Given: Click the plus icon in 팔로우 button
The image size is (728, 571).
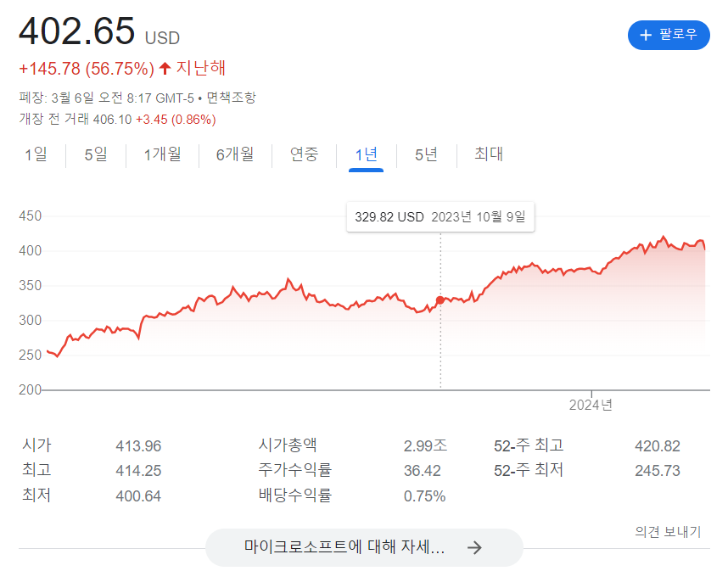Looking at the screenshot, I should tap(646, 35).
